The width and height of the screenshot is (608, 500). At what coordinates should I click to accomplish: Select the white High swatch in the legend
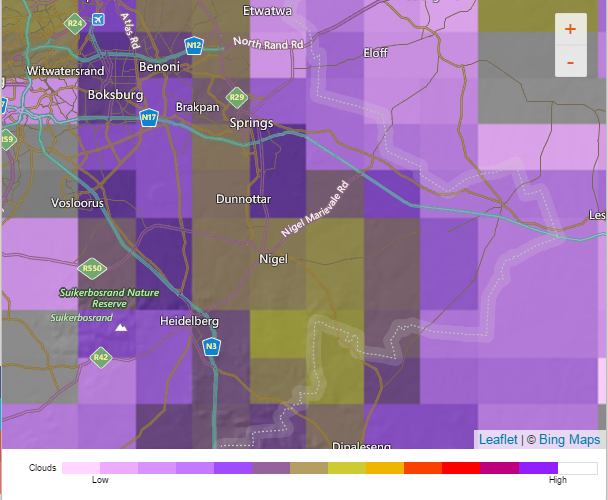[x=577, y=467]
